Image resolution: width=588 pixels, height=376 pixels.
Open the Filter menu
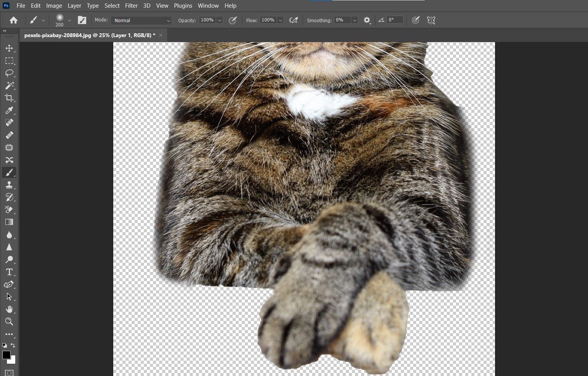[131, 6]
